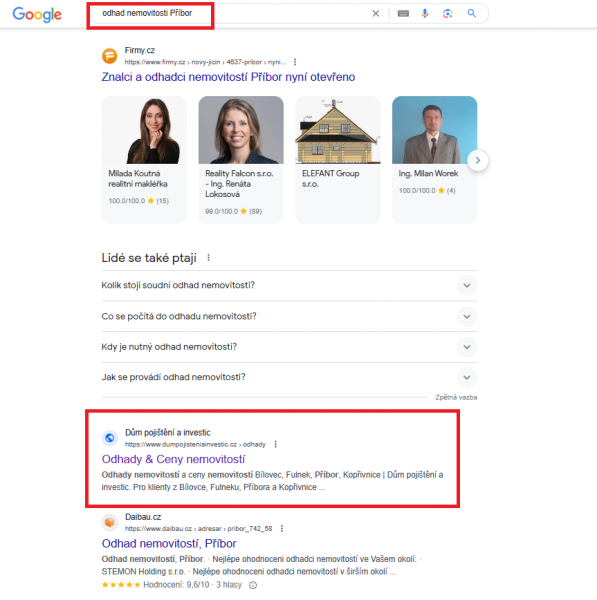Click firmy.cz URL breadcrumb
The image size is (597, 600).
(206, 62)
